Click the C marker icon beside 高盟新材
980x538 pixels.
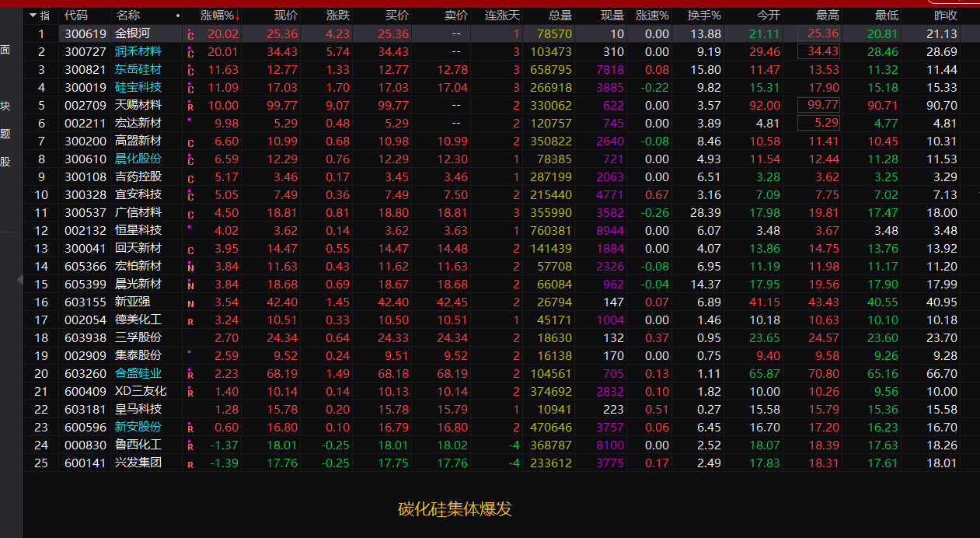pos(190,143)
